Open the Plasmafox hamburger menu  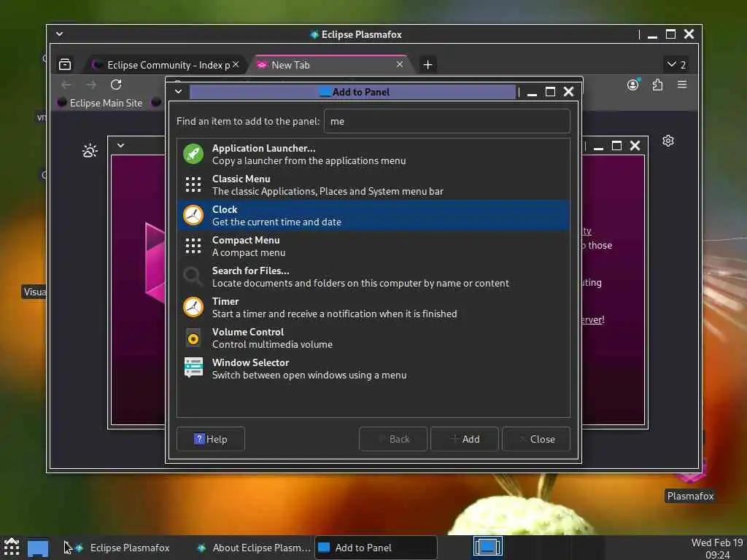[682, 85]
